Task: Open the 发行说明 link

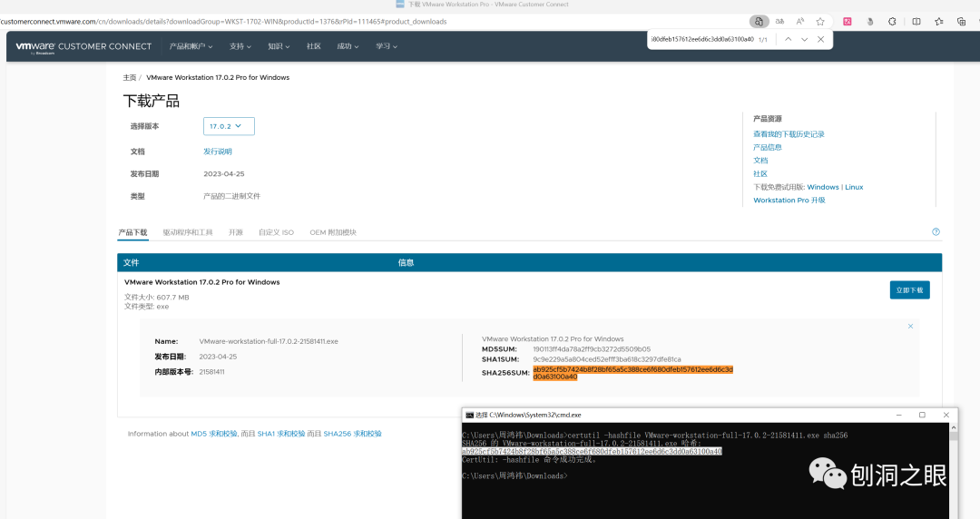Action: (x=218, y=152)
